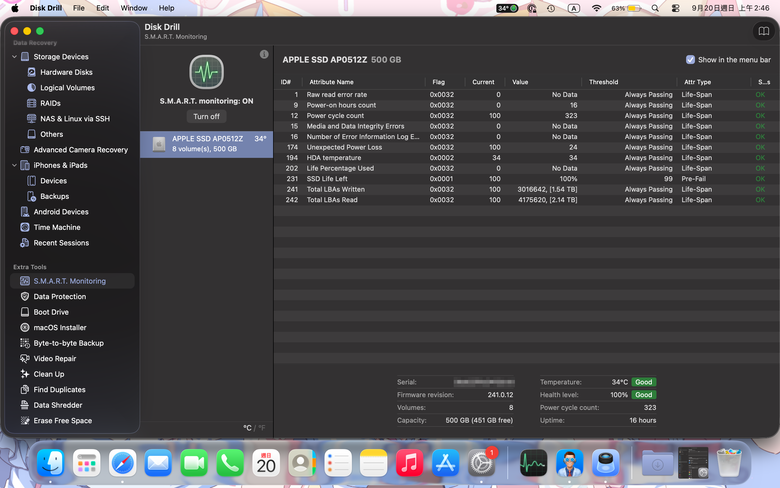The width and height of the screenshot is (780, 488).
Task: Open Data Protection tool
Action: (x=59, y=296)
